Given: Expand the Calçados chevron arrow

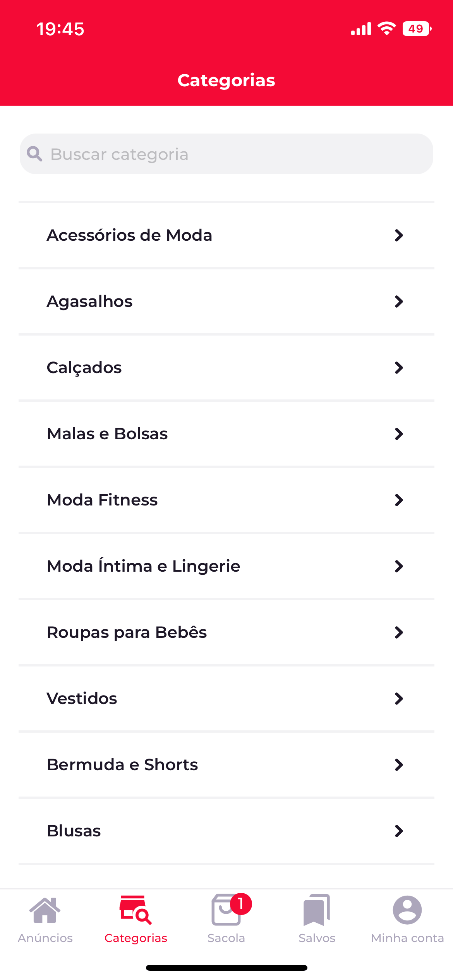Looking at the screenshot, I should pos(399,368).
